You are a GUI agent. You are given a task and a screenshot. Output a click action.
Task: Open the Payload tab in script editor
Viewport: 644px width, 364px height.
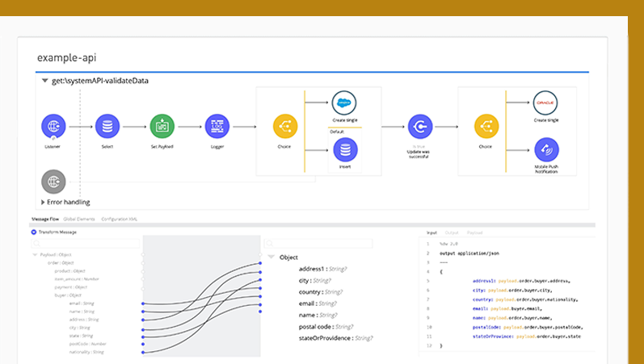click(474, 232)
